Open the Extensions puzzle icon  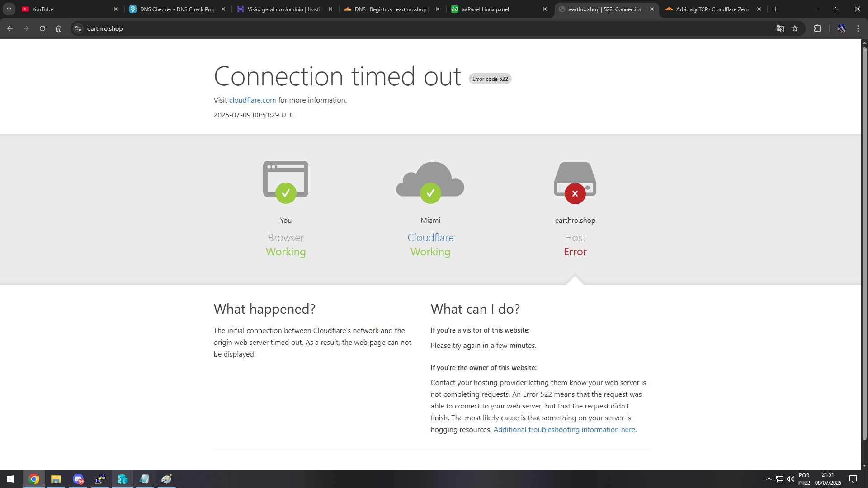pyautogui.click(x=817, y=28)
